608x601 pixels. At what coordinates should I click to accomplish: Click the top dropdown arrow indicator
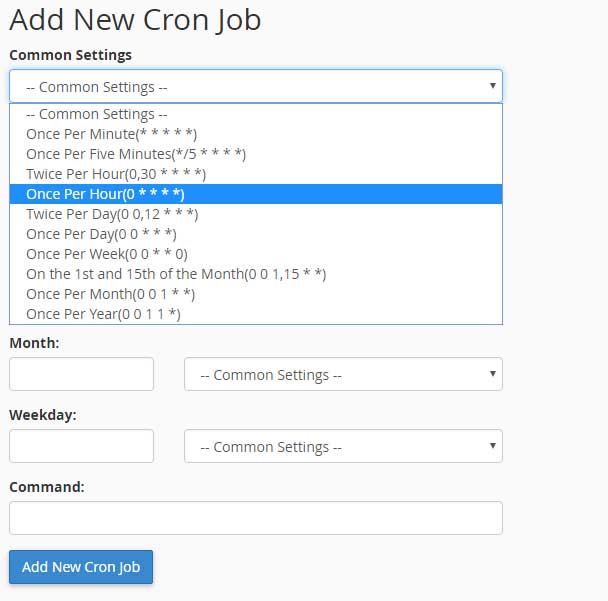[492, 86]
